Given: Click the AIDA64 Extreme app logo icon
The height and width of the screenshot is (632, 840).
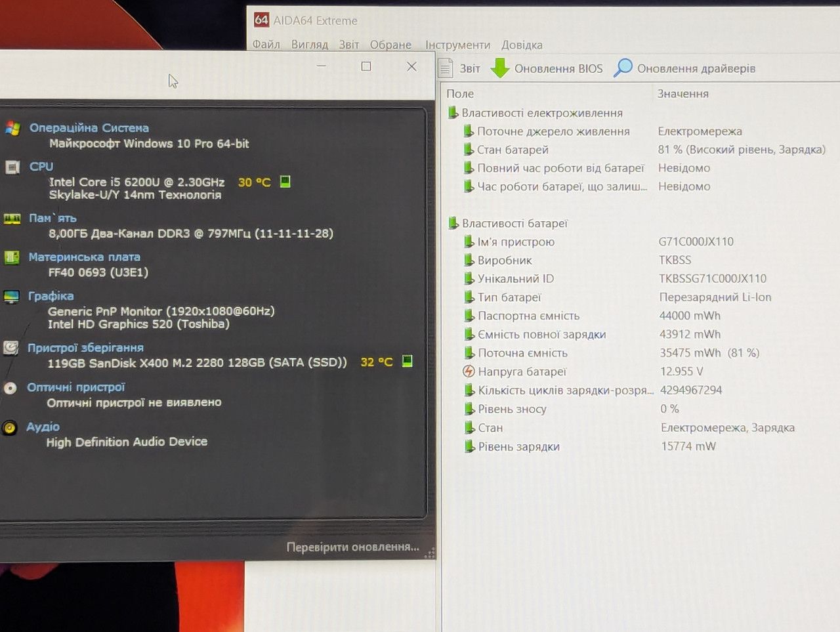Looking at the screenshot, I should tap(261, 20).
